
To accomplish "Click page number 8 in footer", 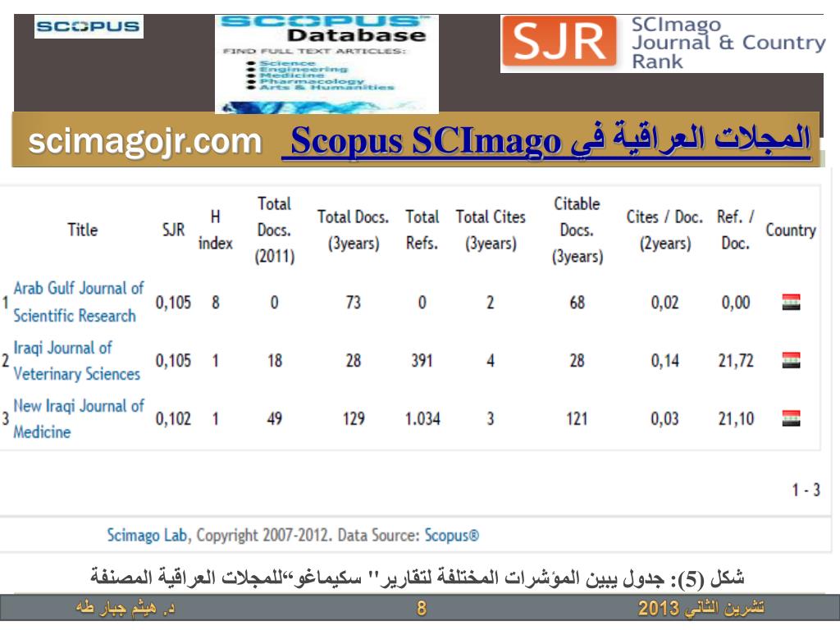I will [422, 609].
